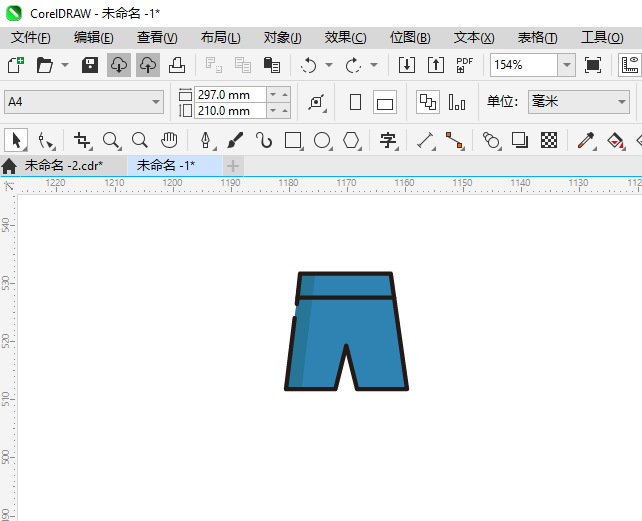Screen dimensions: 642x521
Task: Toggle full-screen preview
Action: click(593, 65)
